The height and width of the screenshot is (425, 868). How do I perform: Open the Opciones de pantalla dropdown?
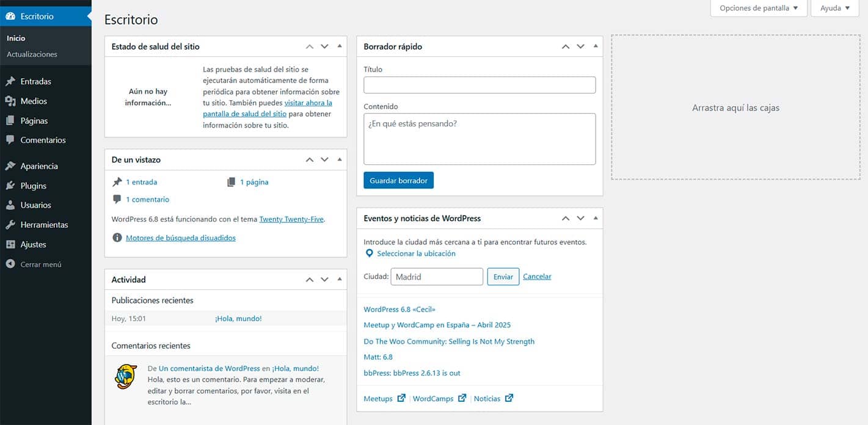(759, 8)
